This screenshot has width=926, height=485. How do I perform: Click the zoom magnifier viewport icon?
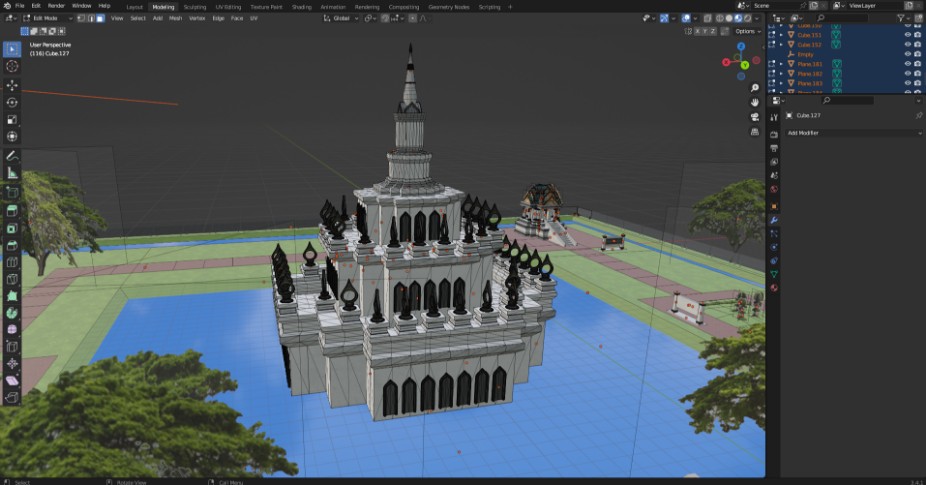click(x=754, y=87)
